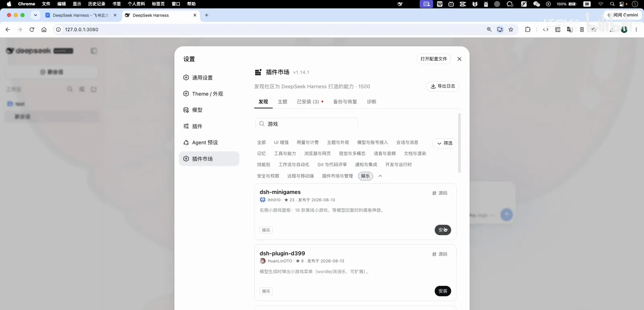Select the 全部 category filter
The image size is (644, 310).
[262, 143]
